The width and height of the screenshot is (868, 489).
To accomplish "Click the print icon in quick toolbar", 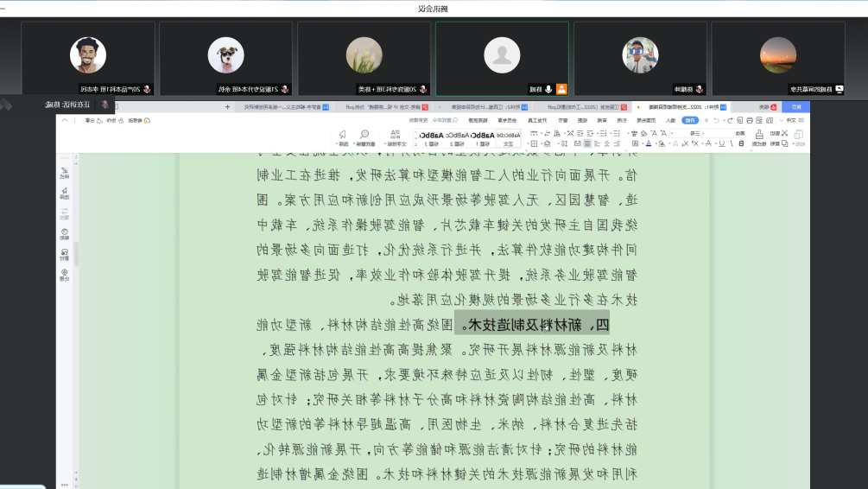I will point(750,120).
